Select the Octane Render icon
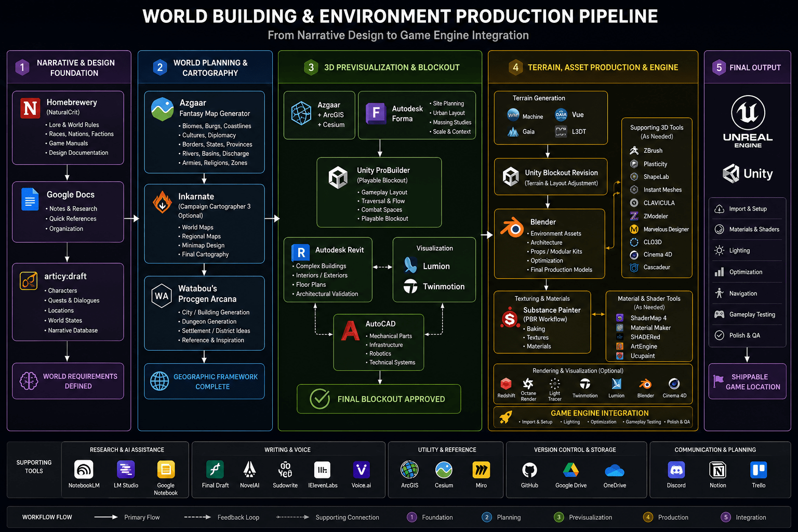The image size is (798, 532). pos(528,383)
